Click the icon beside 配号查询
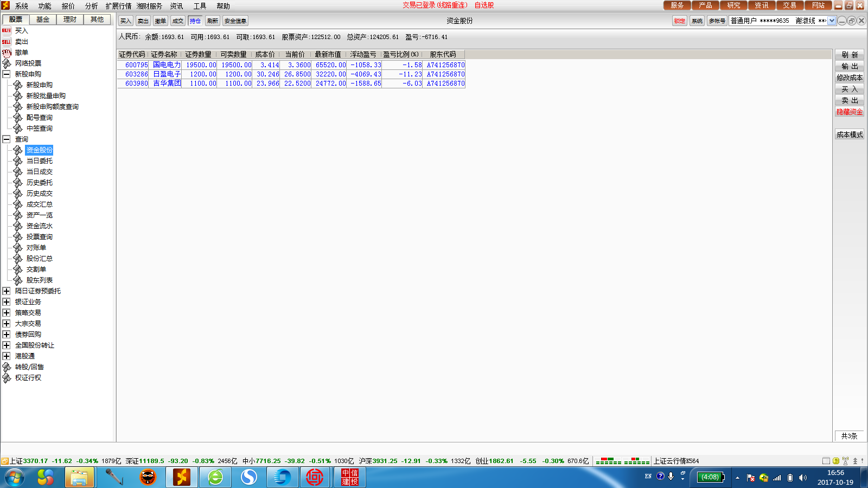 [x=18, y=118]
